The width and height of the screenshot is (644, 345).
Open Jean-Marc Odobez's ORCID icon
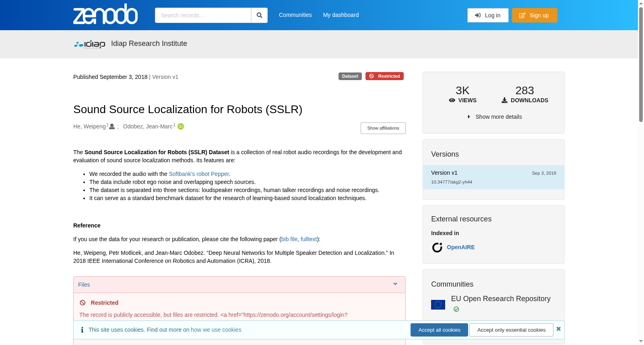(x=181, y=126)
